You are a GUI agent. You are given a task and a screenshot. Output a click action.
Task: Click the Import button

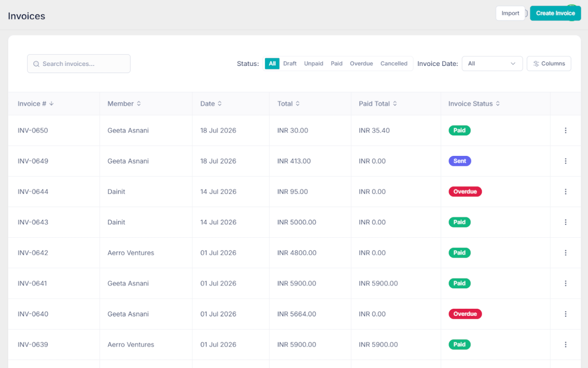pos(510,13)
